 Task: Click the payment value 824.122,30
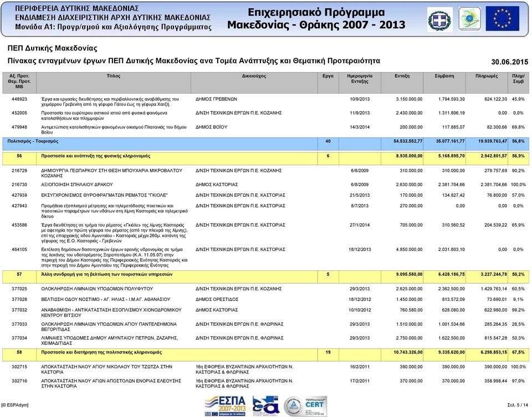tap(495, 99)
